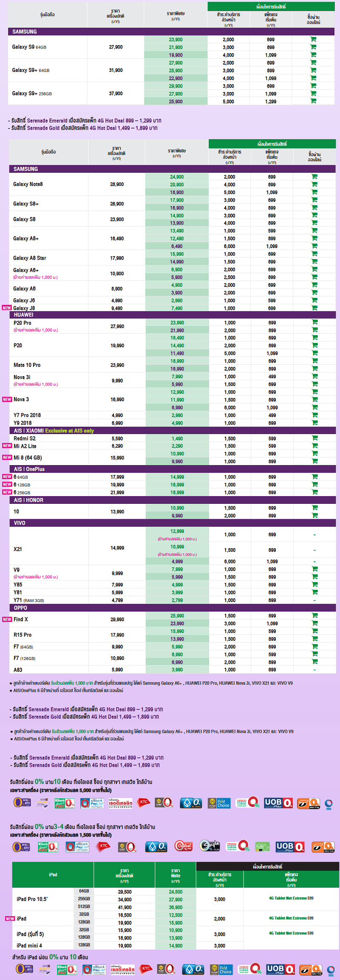Click the NEW badge beside Nova 3
The height and width of the screenshot is (980, 340).
tap(7, 399)
